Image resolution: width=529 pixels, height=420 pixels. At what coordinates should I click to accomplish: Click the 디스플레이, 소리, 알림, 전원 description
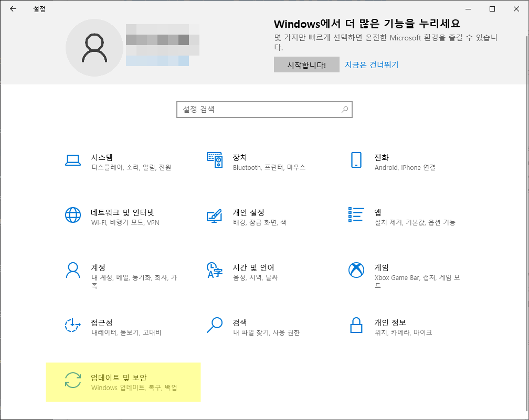coord(131,167)
